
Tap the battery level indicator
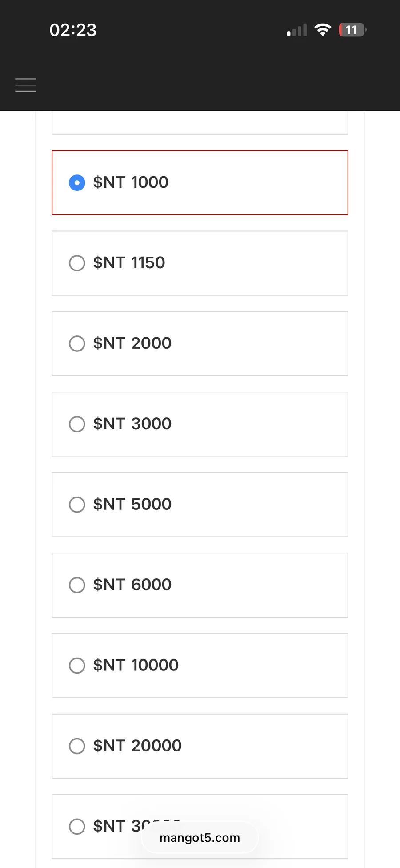pyautogui.click(x=352, y=30)
